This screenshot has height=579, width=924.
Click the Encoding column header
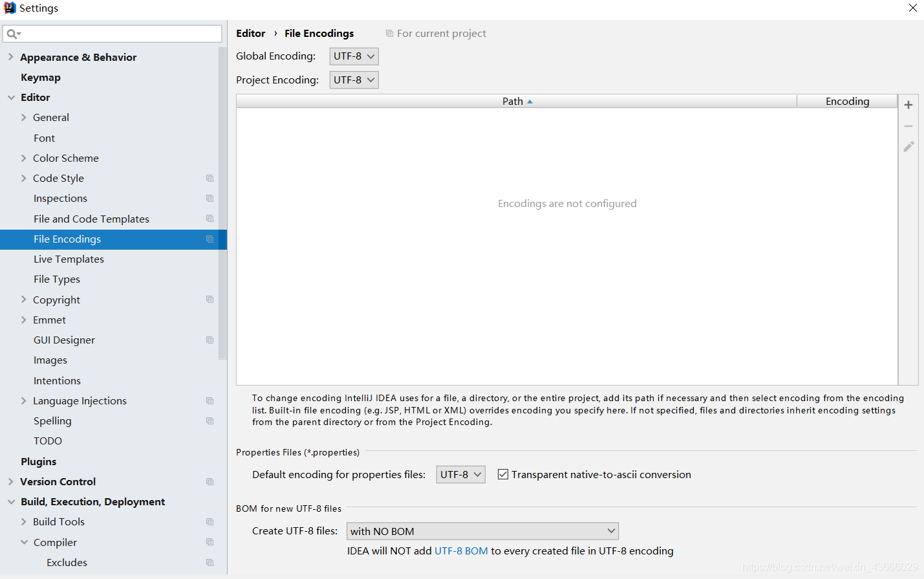(x=847, y=101)
